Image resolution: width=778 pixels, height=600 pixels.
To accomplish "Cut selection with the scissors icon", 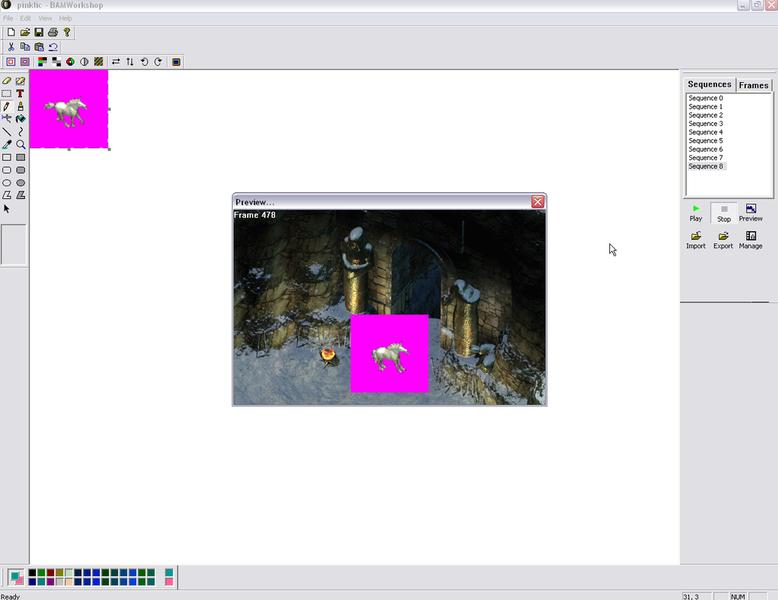I will coord(11,47).
